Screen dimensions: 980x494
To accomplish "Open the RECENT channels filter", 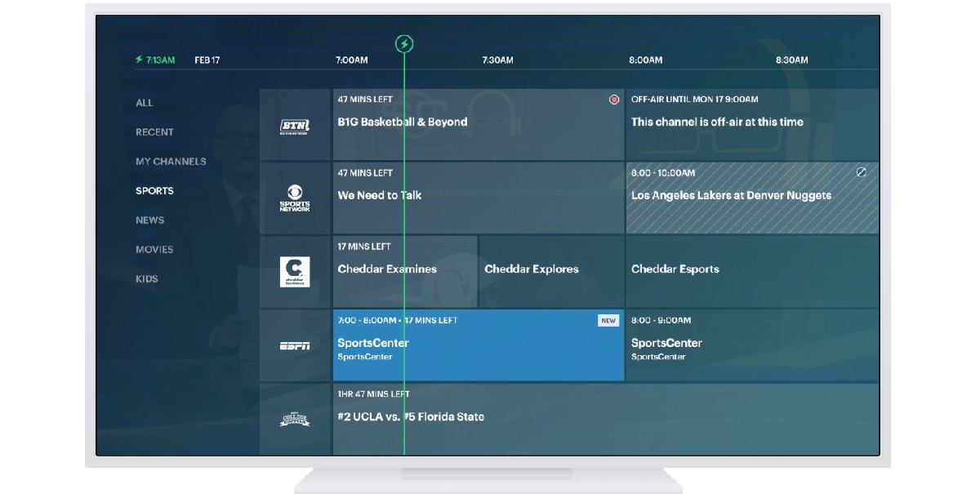I will click(154, 132).
